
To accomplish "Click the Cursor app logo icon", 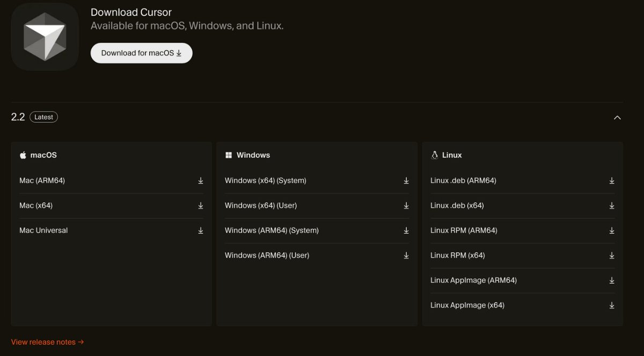I will 45,36.
